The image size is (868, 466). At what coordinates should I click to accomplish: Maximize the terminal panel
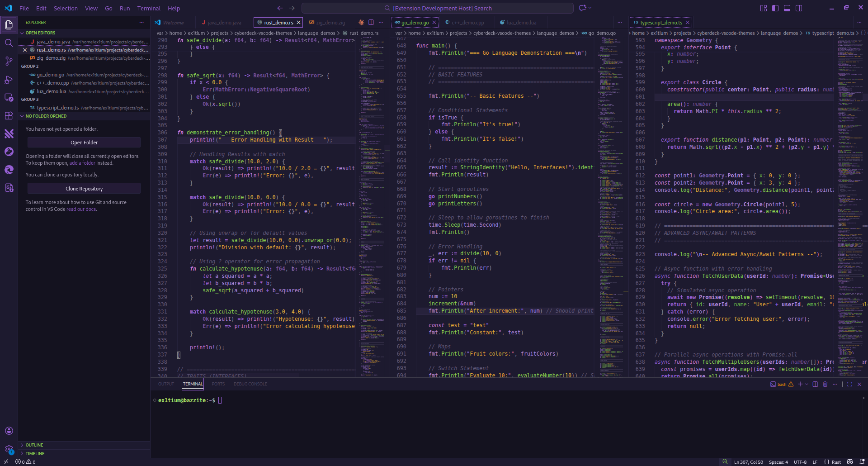click(x=850, y=384)
